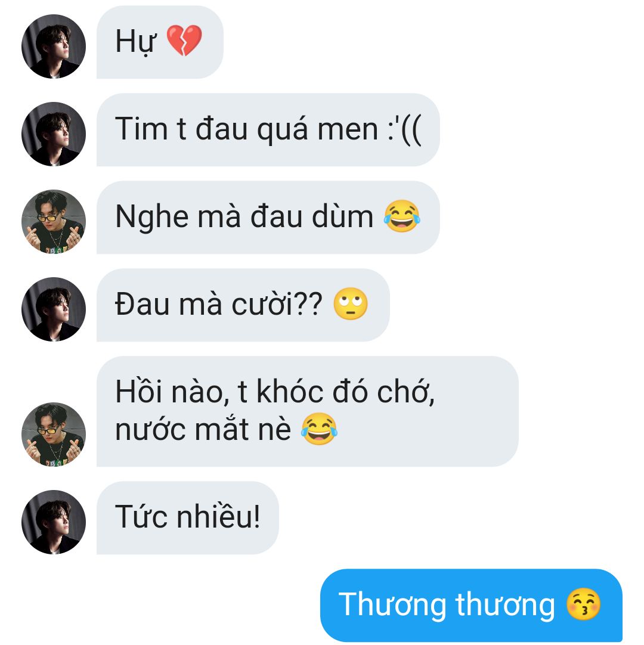Image resolution: width=644 pixels, height=645 pixels.
Task: Open the glasses avatar beside "Hồi nào" message
Action: [54, 435]
